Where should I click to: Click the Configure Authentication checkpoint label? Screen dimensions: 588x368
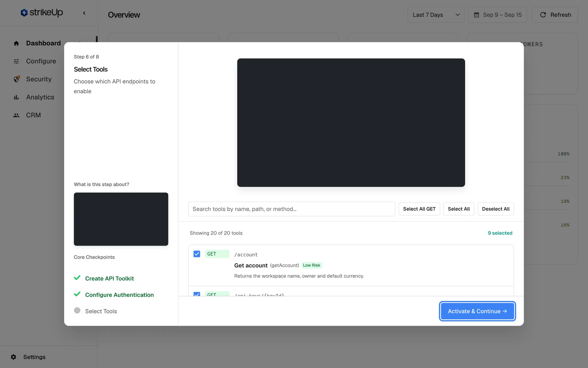pyautogui.click(x=119, y=295)
